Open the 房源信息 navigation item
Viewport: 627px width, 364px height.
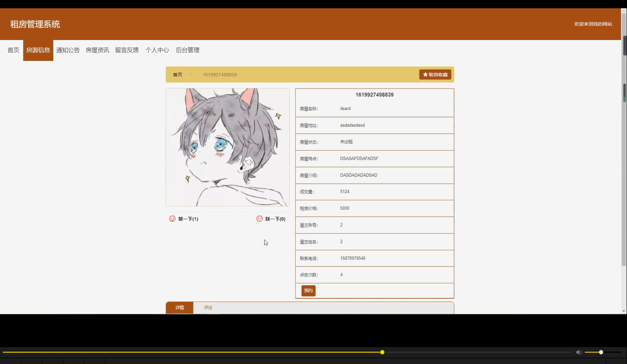click(x=38, y=50)
